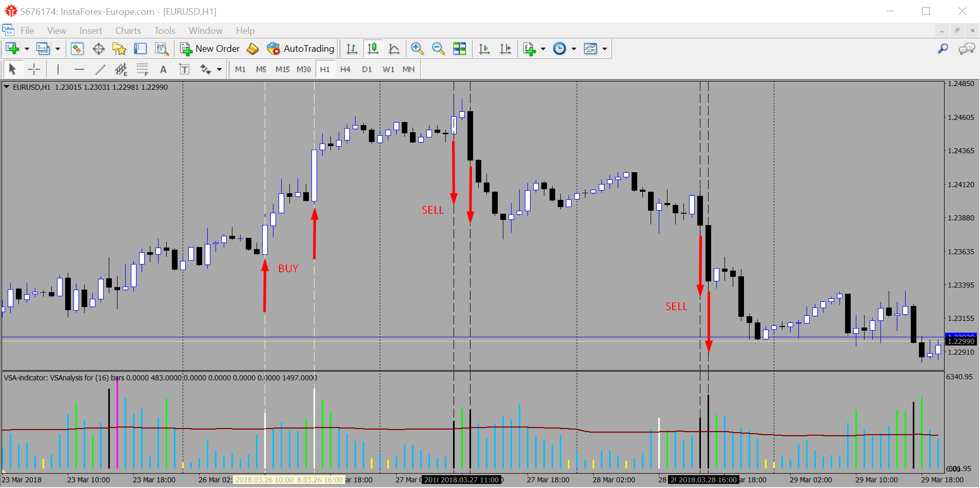Switch chart to line chart mode
The height and width of the screenshot is (488, 980).
point(394,49)
